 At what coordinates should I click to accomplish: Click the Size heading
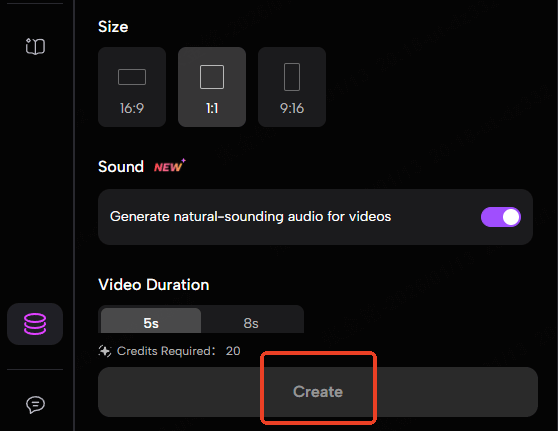(x=113, y=27)
